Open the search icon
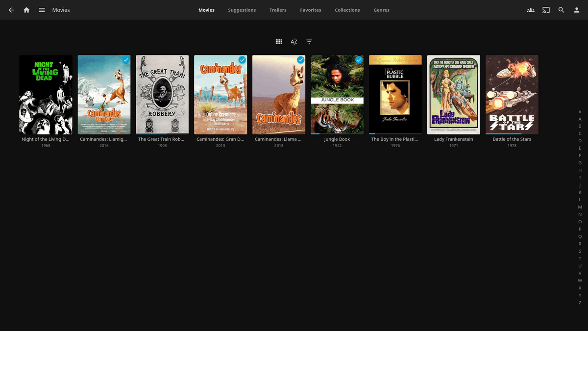 [x=562, y=10]
